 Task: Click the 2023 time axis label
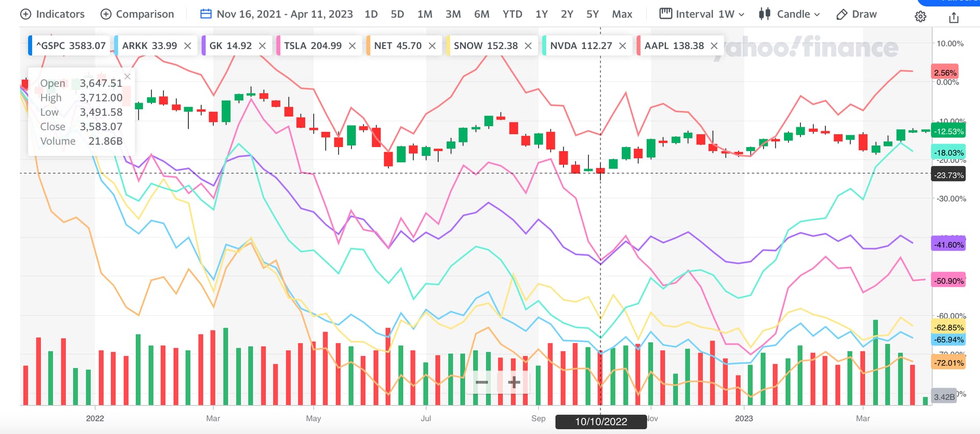click(x=744, y=418)
